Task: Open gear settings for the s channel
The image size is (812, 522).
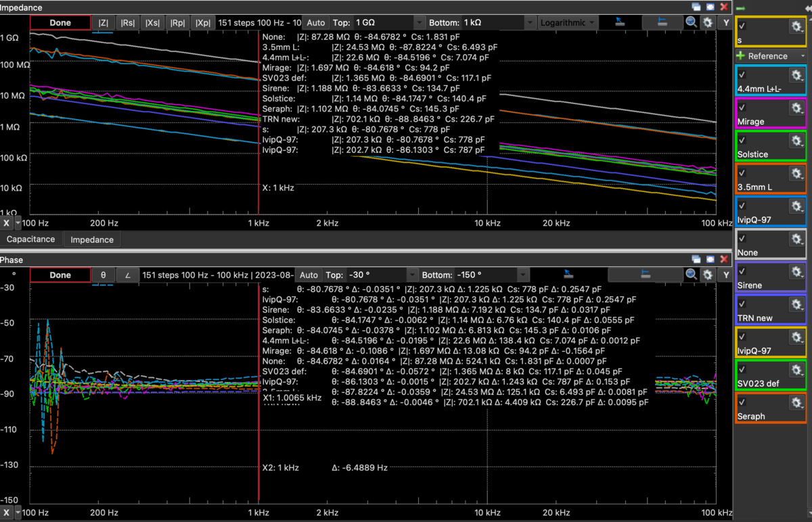Action: tap(796, 26)
